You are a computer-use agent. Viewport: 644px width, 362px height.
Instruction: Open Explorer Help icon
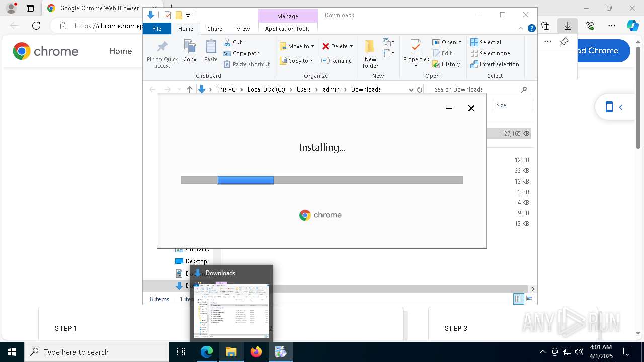[531, 29]
